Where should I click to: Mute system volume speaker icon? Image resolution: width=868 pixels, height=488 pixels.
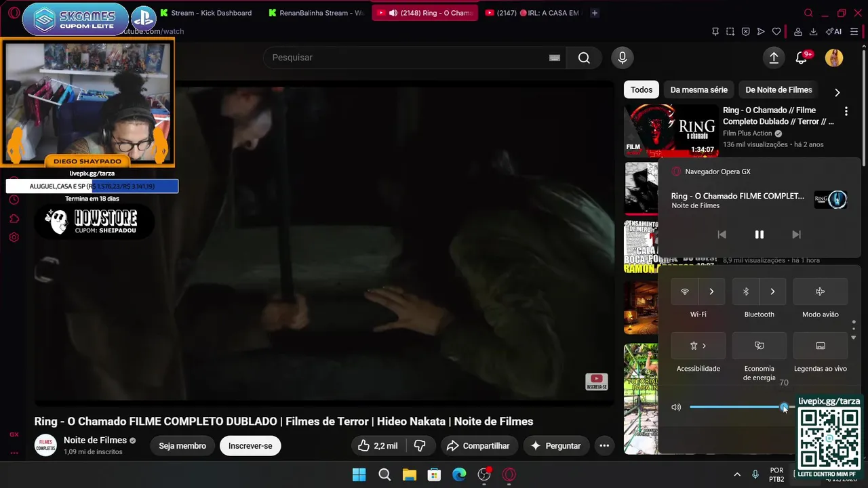click(x=676, y=407)
